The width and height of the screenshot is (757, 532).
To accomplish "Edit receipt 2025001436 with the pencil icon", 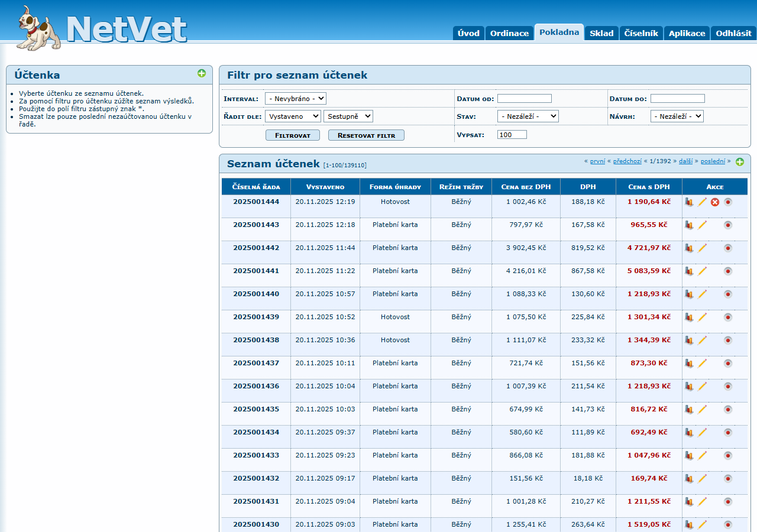I will tap(703, 386).
